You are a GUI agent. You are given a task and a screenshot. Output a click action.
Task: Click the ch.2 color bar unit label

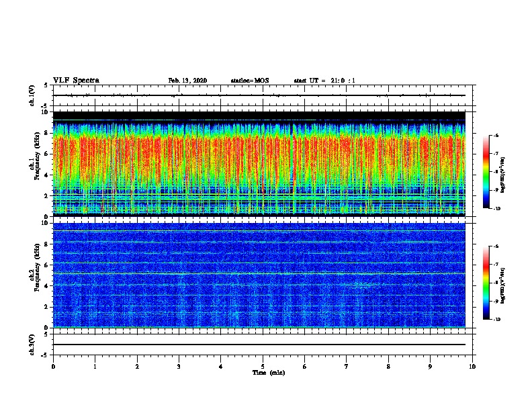pos(502,286)
